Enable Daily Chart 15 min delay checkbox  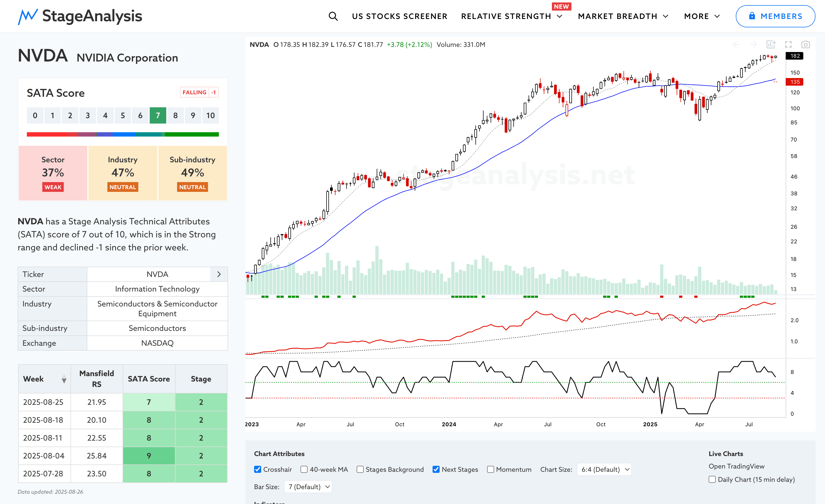[712, 479]
